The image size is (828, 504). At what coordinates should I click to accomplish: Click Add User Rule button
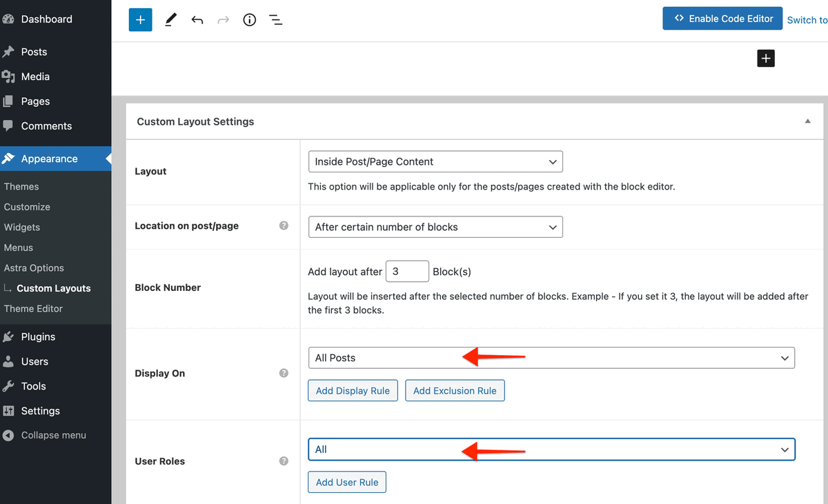(347, 482)
